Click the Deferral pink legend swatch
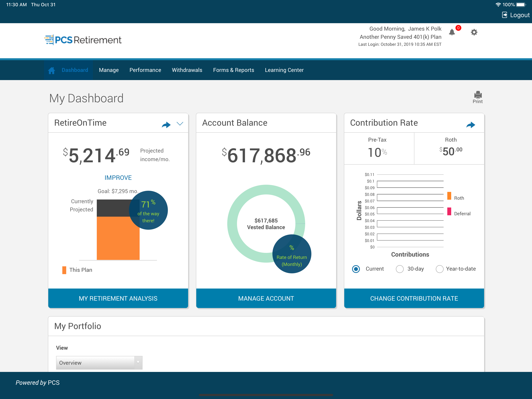The height and width of the screenshot is (399, 532). 449,211
